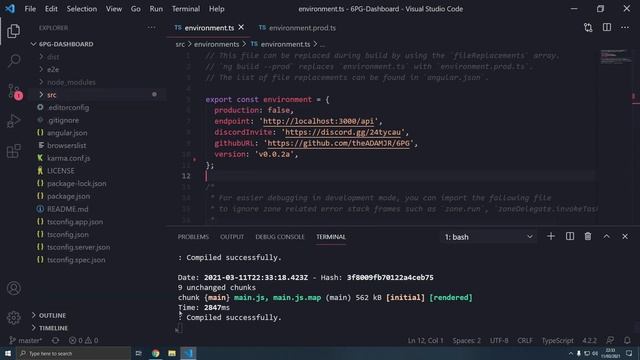Open the Edit menu

tap(51, 9)
